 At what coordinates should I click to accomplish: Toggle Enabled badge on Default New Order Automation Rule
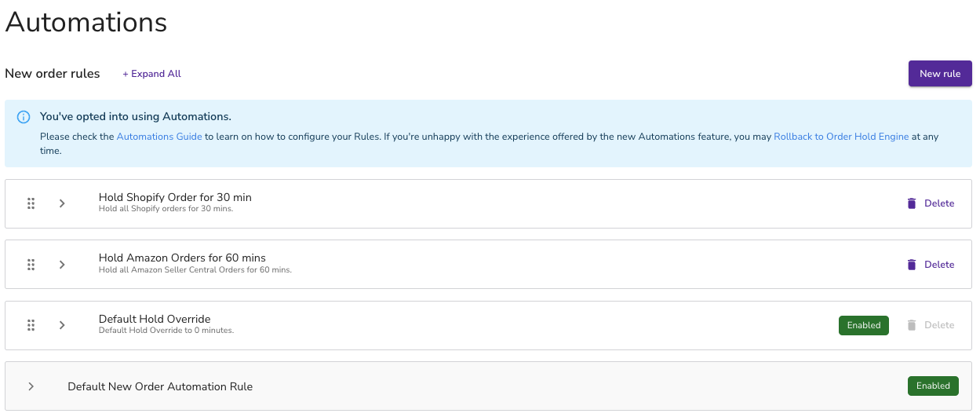click(933, 386)
